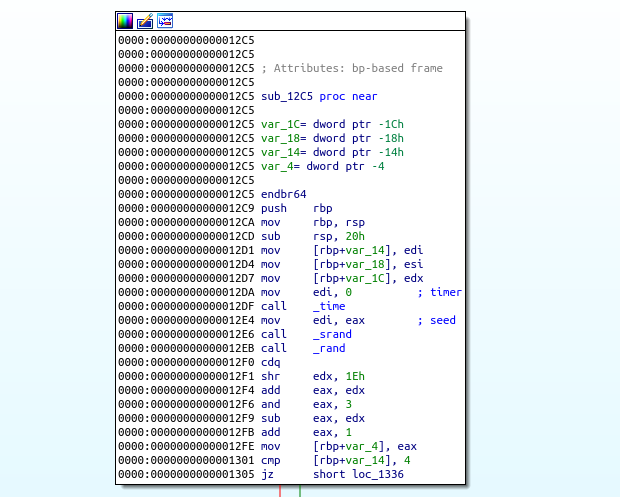Select the var_4 variable definition

[322, 166]
